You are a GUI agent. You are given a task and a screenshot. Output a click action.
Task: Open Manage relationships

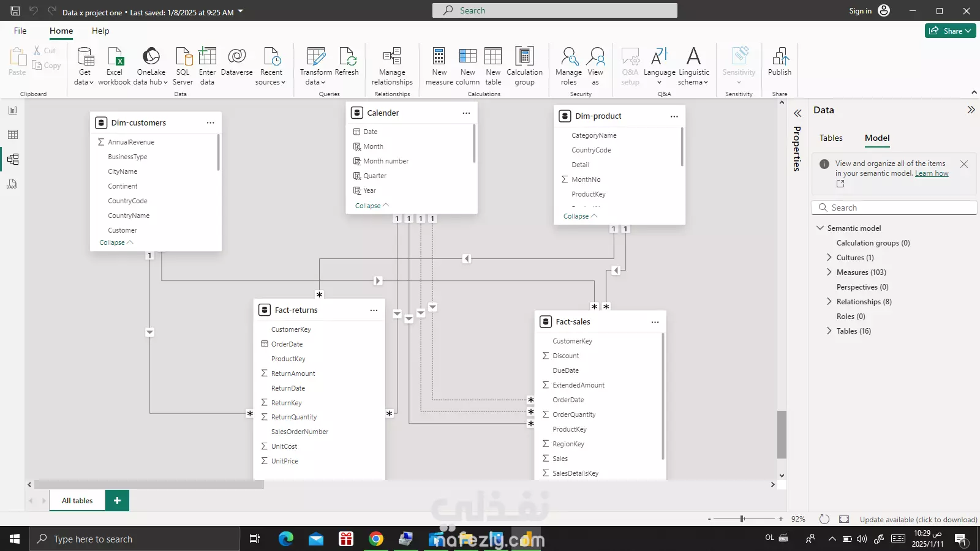392,57
